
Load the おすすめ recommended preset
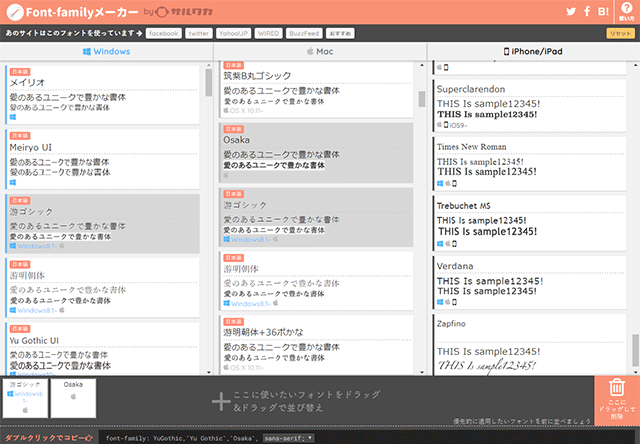coord(340,33)
